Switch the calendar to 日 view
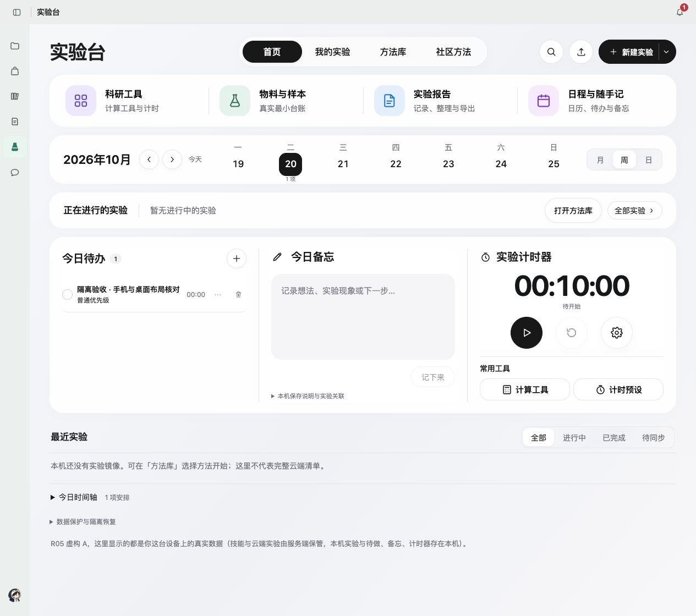The height and width of the screenshot is (616, 696). pos(649,160)
